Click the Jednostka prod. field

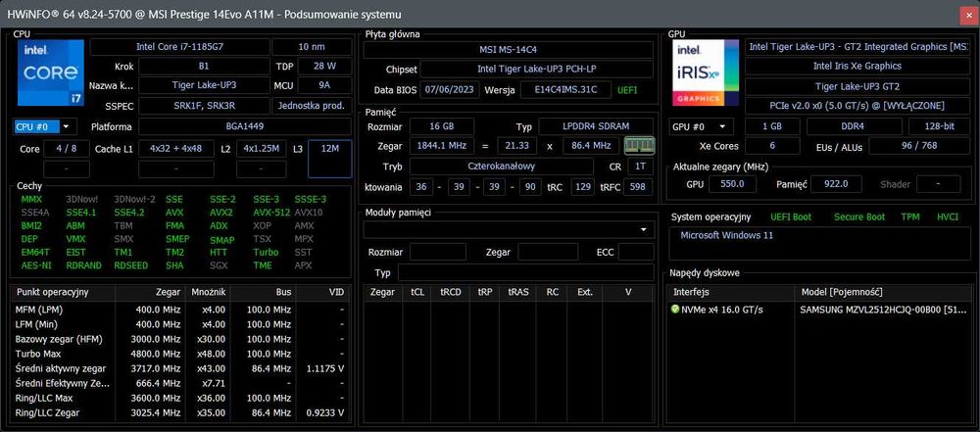point(312,106)
